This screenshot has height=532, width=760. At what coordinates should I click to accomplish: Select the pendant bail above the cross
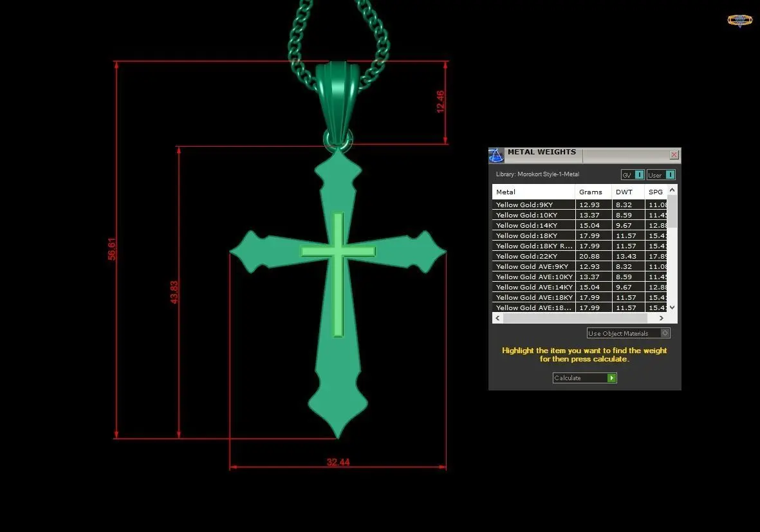click(x=338, y=102)
